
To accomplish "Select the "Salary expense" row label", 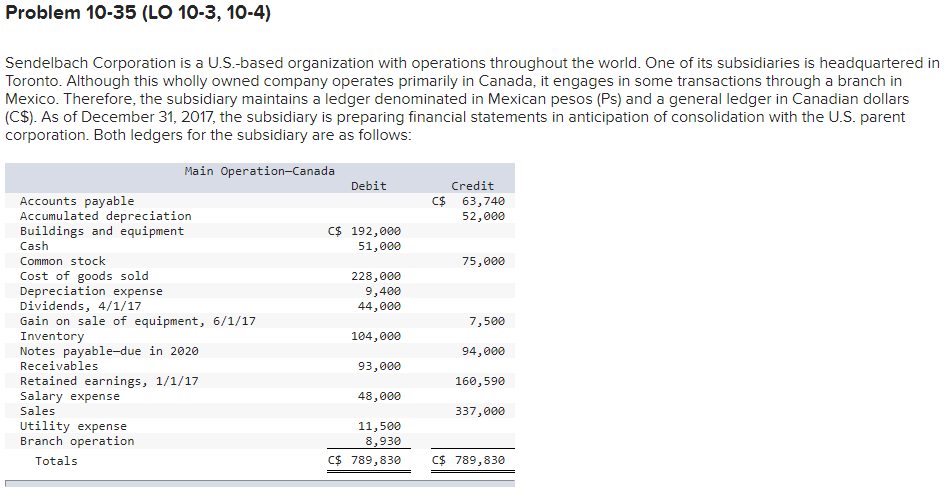I will 70,396.
